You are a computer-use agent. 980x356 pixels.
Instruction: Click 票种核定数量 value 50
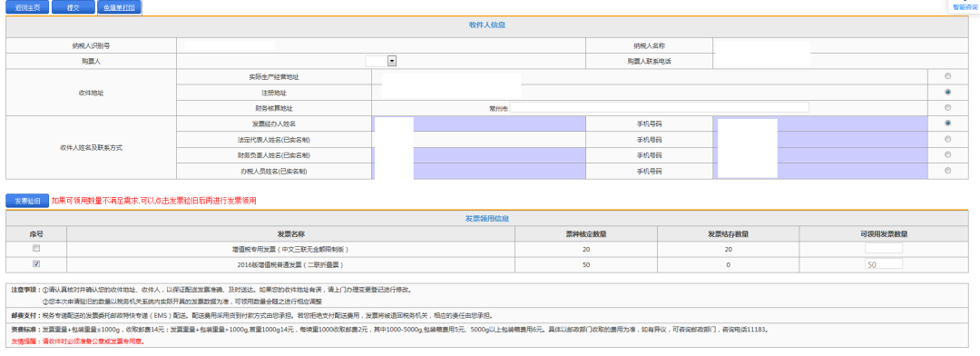pyautogui.click(x=586, y=264)
